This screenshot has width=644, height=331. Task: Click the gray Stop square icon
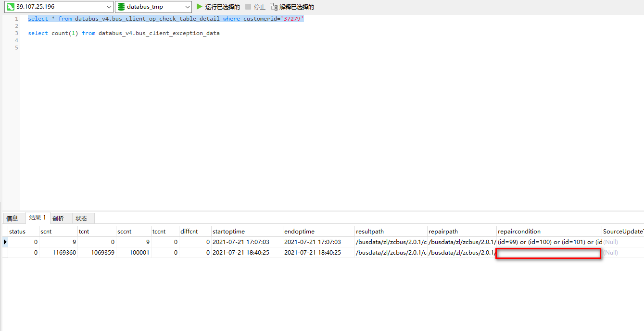(x=248, y=7)
